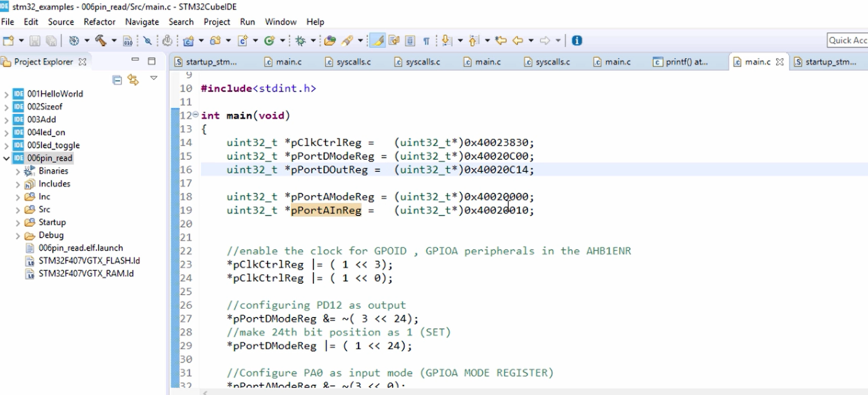Collapse main function fold marker
This screenshot has height=395, width=868.
coord(195,115)
